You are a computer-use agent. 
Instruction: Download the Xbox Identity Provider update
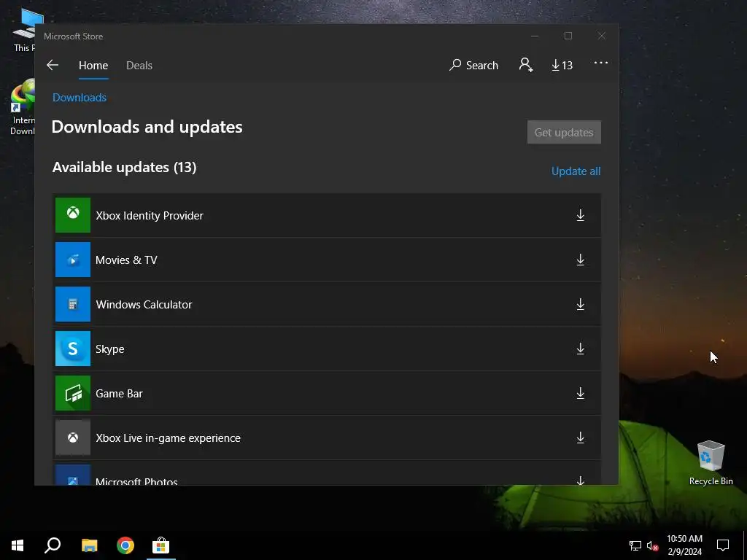coord(580,215)
